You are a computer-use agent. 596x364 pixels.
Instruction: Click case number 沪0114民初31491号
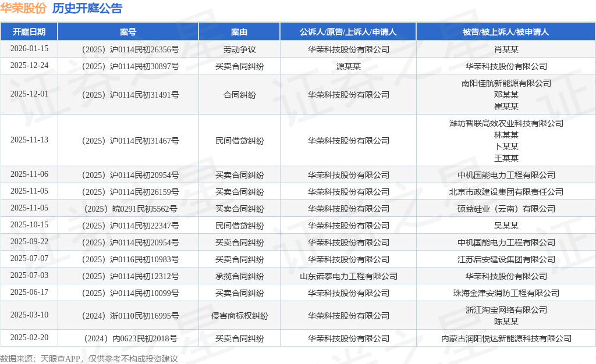point(130,95)
